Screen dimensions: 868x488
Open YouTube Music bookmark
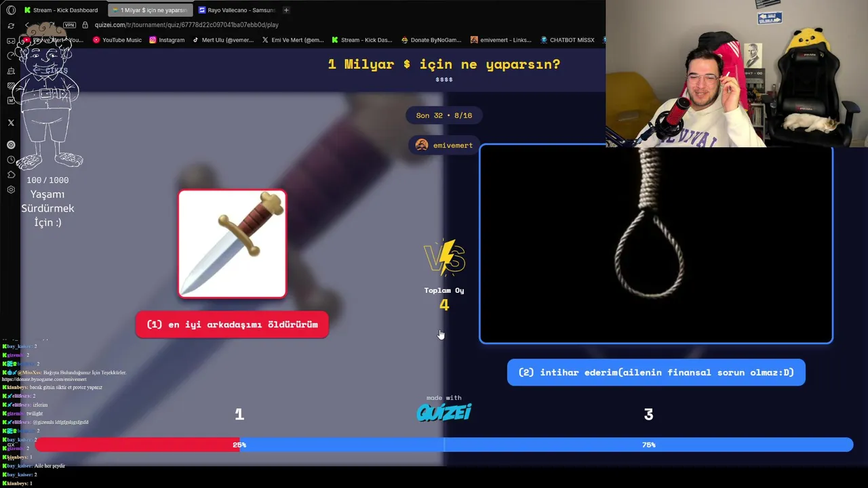click(117, 40)
